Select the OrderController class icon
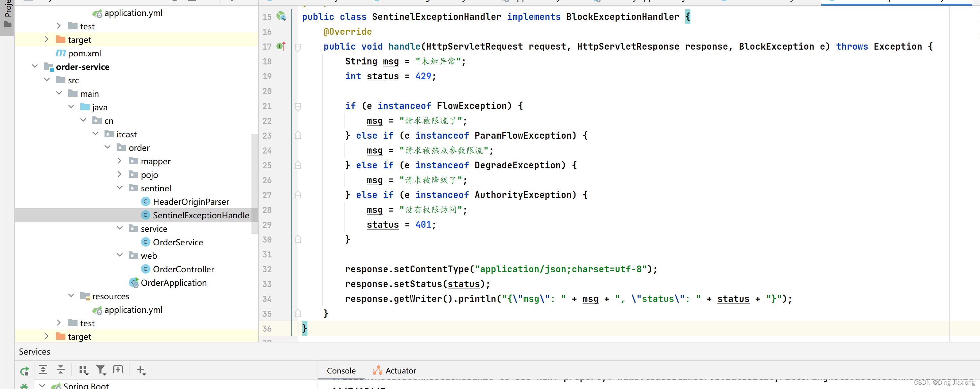980x389 pixels. pyautogui.click(x=145, y=269)
